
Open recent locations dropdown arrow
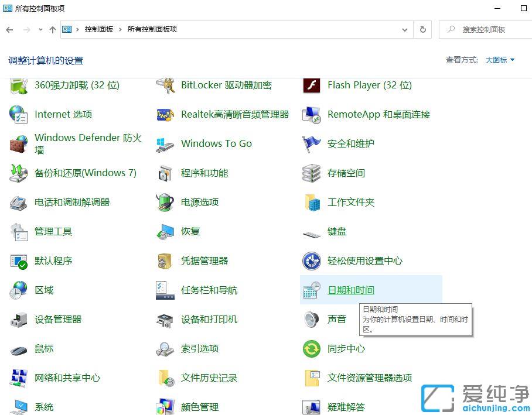[40, 29]
